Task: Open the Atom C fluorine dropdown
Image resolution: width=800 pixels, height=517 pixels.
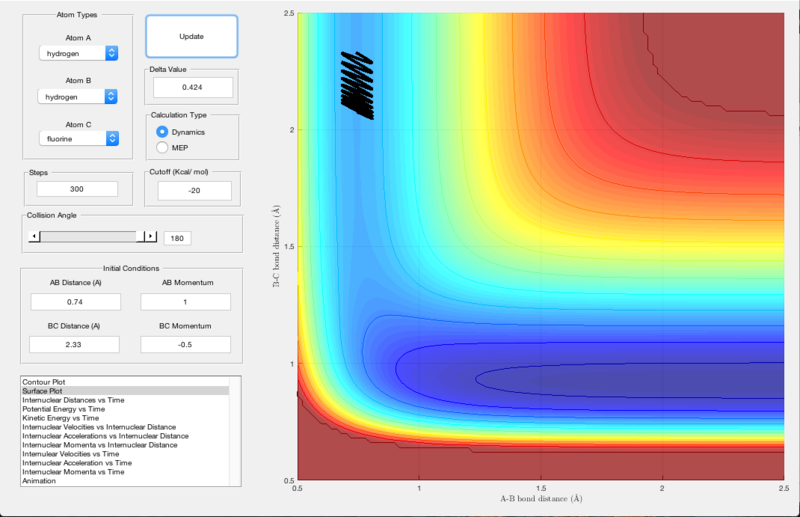Action: point(79,138)
